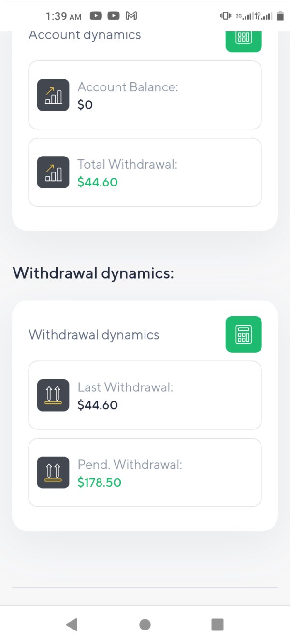Image resolution: width=290 pixels, height=644 pixels.
Task: Click the Total Withdrawal chart icon
Action: (x=53, y=172)
